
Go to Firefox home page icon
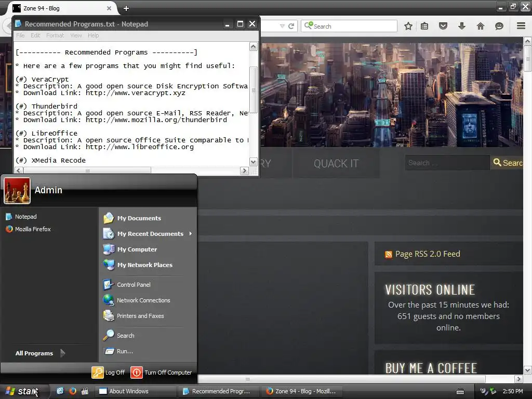481,26
